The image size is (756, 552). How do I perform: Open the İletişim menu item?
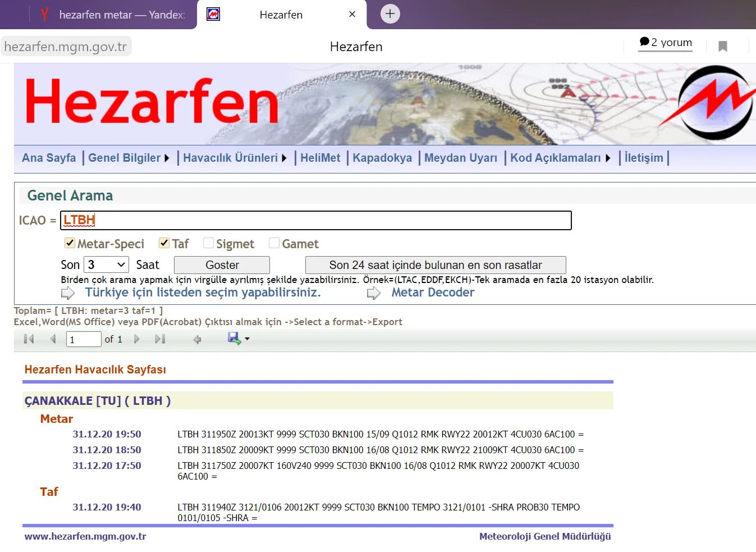pos(644,158)
